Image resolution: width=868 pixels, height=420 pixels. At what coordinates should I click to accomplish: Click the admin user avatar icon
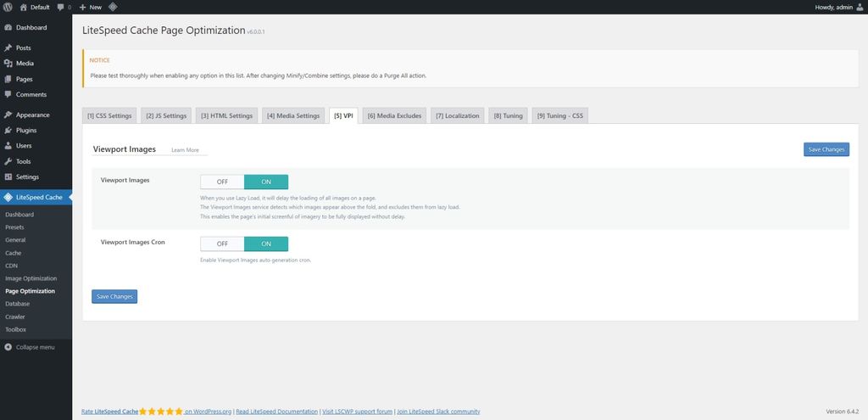tap(860, 7)
